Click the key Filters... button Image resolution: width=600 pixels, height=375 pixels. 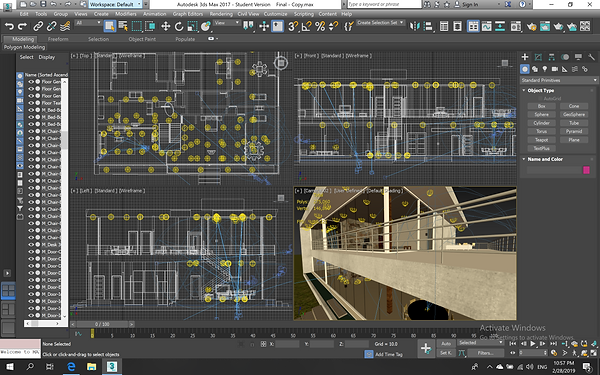pos(485,353)
